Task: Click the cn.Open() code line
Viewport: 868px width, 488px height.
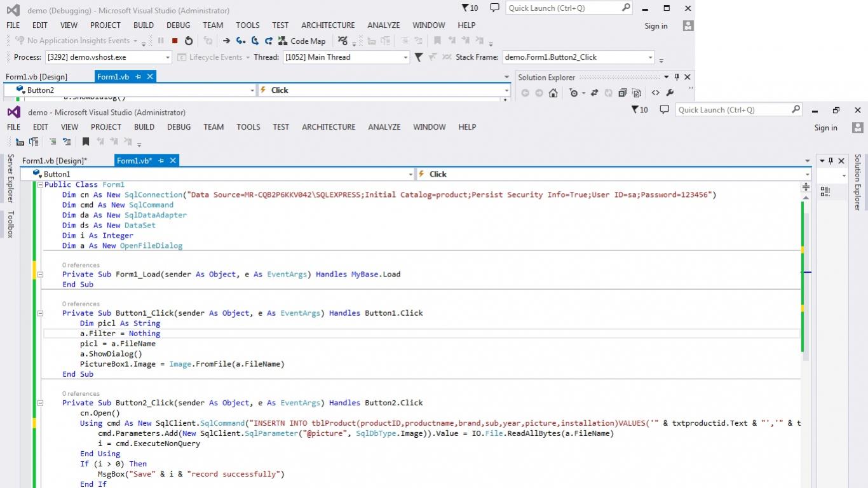Action: click(x=100, y=413)
